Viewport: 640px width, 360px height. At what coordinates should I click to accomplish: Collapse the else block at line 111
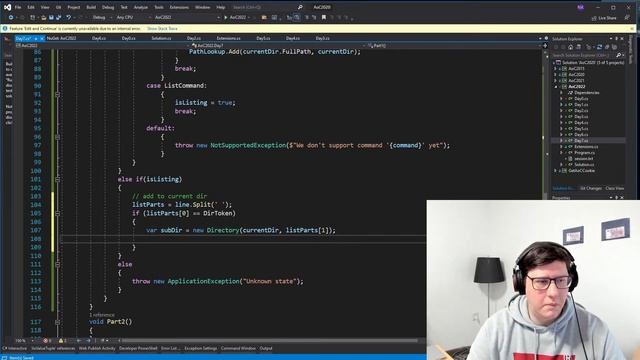pos(58,264)
